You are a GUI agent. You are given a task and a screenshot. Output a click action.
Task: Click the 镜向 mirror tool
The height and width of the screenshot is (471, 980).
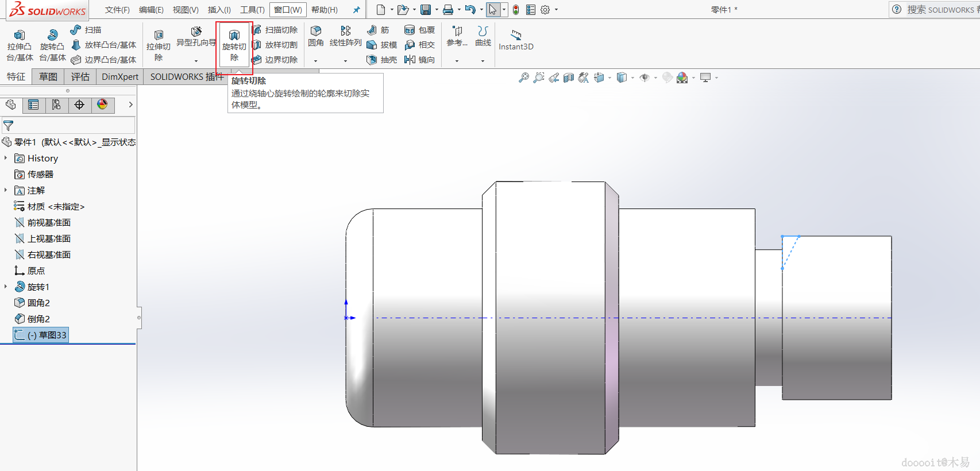coord(420,60)
